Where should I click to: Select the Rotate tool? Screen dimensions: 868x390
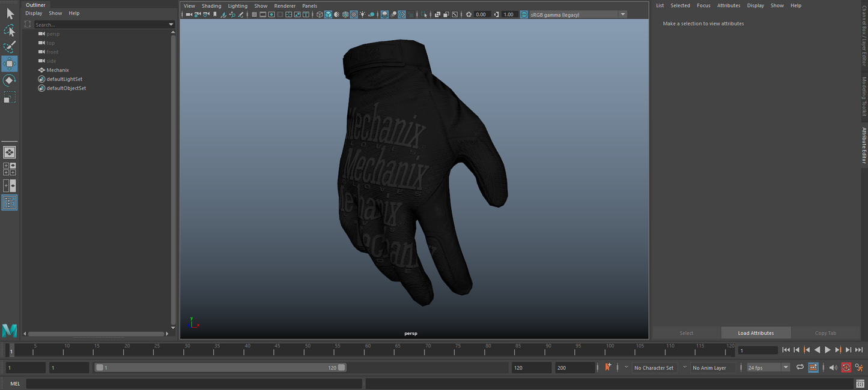tap(10, 80)
